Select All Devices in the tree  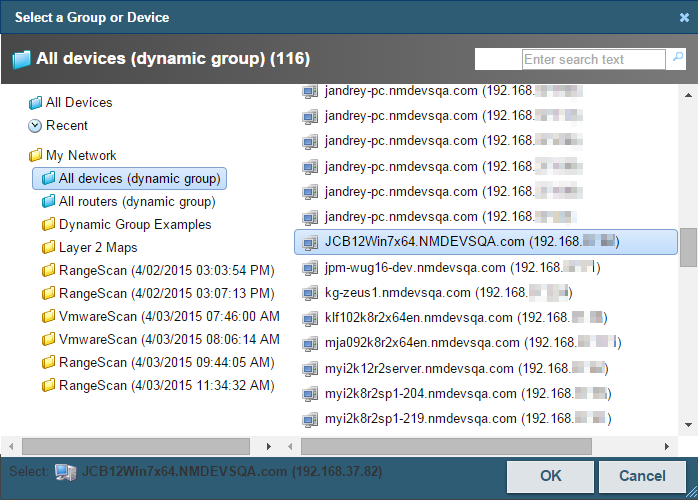(79, 103)
